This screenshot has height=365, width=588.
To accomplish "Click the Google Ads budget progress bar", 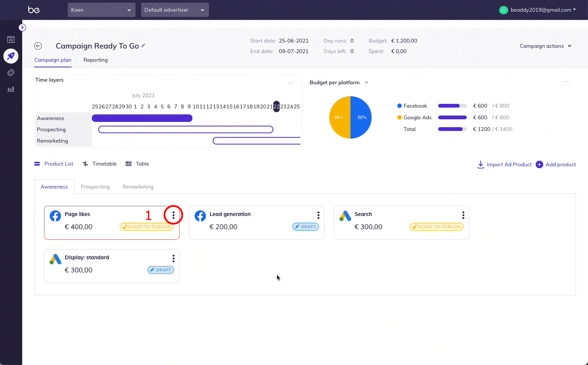I will (452, 117).
